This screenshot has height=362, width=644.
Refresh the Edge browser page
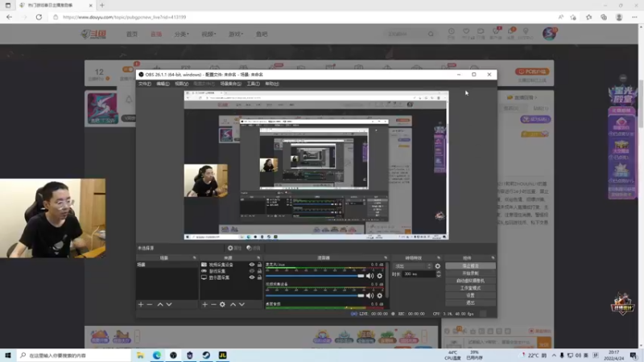coord(39,17)
